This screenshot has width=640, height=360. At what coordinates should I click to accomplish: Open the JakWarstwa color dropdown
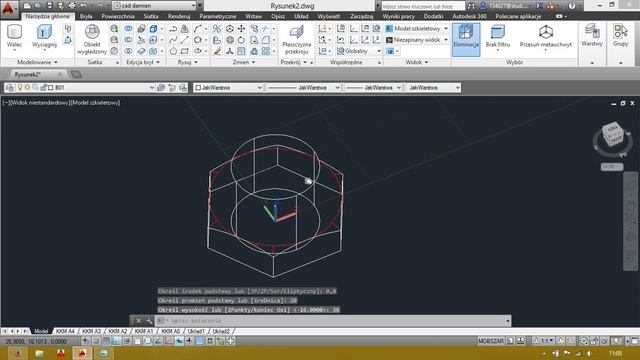coord(228,88)
